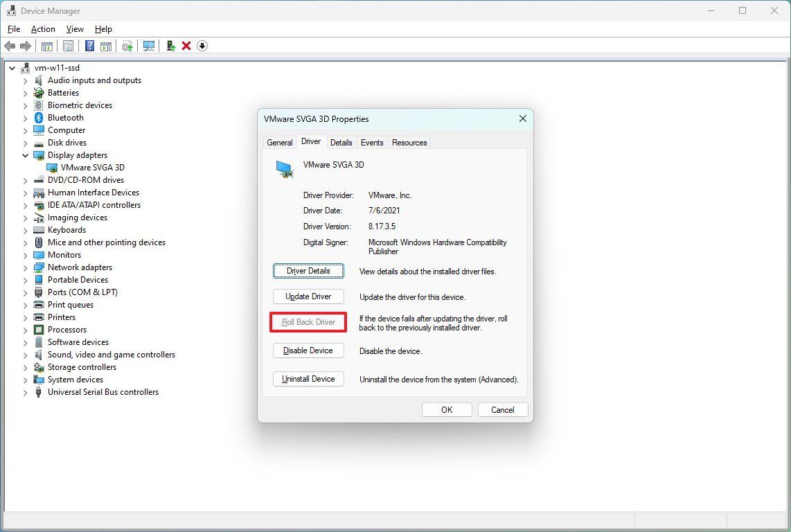791x532 pixels.
Task: Click the Driver Details button
Action: point(308,271)
